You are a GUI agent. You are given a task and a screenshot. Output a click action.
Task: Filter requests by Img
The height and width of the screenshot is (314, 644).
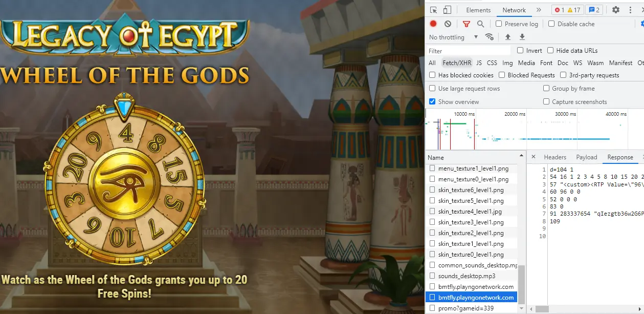(x=507, y=63)
